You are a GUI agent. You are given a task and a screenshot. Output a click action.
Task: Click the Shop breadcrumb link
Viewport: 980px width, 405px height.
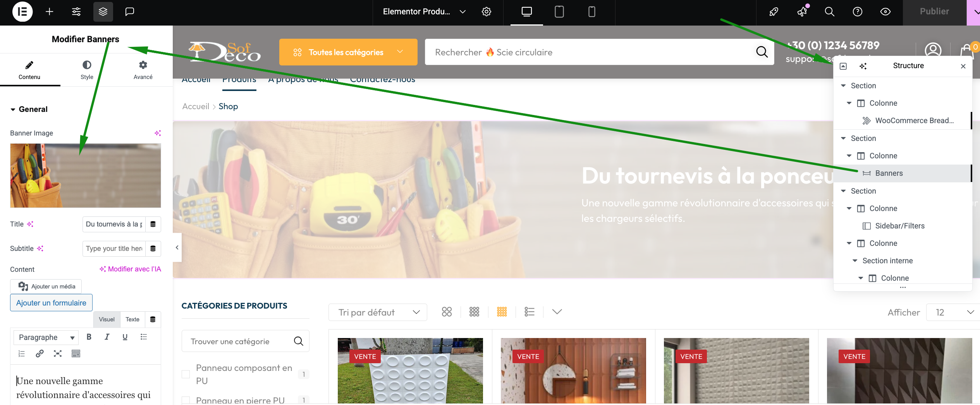coord(228,106)
